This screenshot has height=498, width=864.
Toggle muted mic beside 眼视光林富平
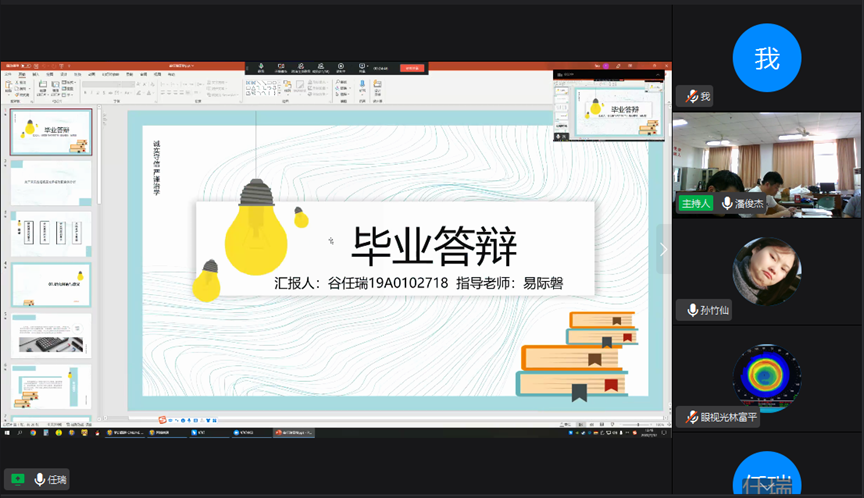click(690, 418)
